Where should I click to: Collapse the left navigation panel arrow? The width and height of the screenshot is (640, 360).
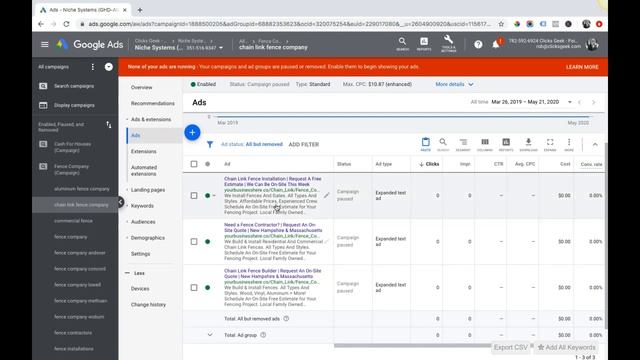[120, 202]
